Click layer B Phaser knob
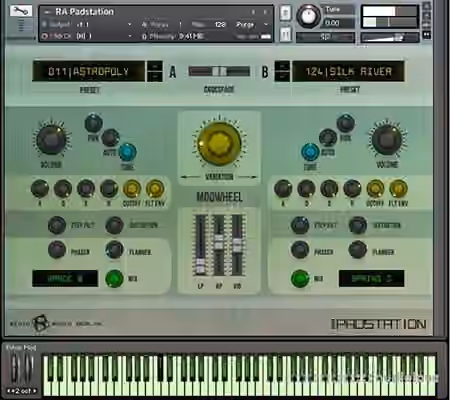The image size is (450, 400). click(x=300, y=250)
